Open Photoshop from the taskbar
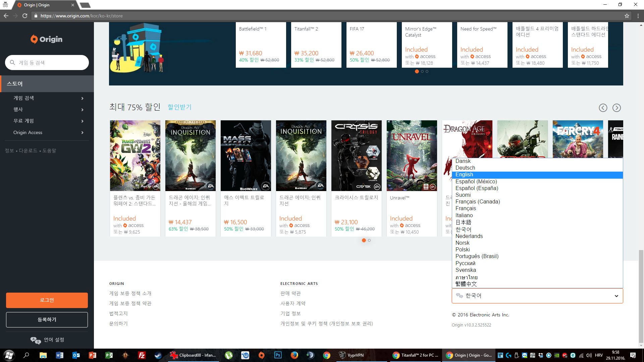Screen dimensions: 644x362 (x=278, y=355)
